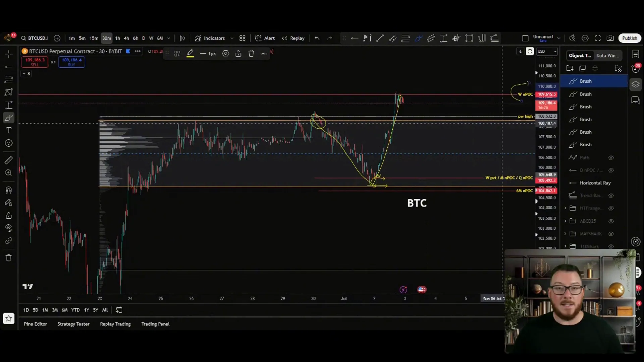This screenshot has width=644, height=362.
Task: Open the go to date calendar icon
Action: click(119, 310)
